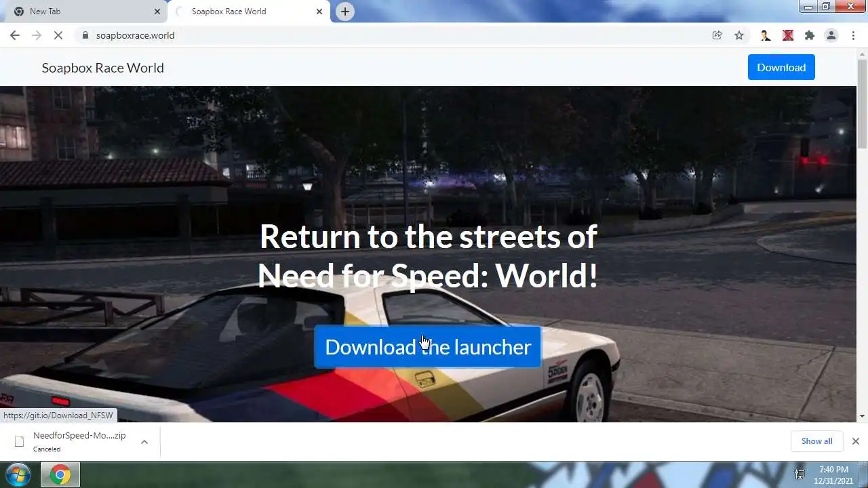
Task: Click the page scrollbar down arrow
Action: [x=862, y=416]
